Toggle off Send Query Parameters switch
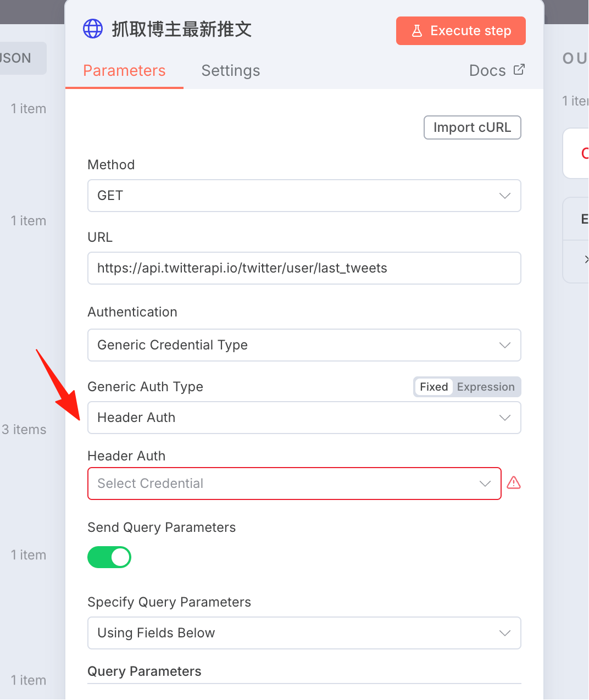The height and width of the screenshot is (700, 589). pos(109,557)
